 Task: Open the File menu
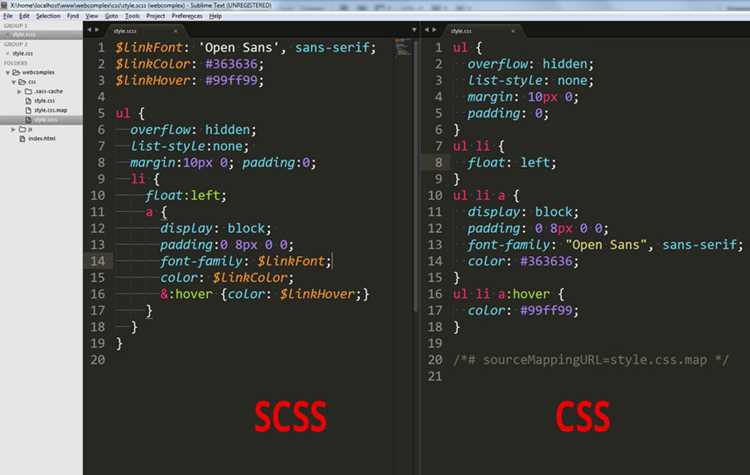click(x=8, y=16)
